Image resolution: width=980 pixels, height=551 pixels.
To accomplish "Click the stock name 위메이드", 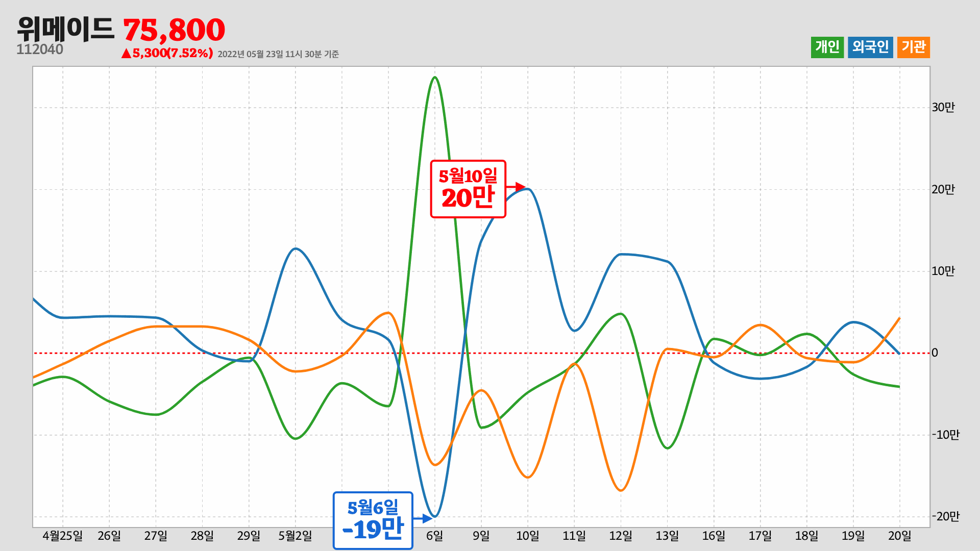I will (x=65, y=29).
